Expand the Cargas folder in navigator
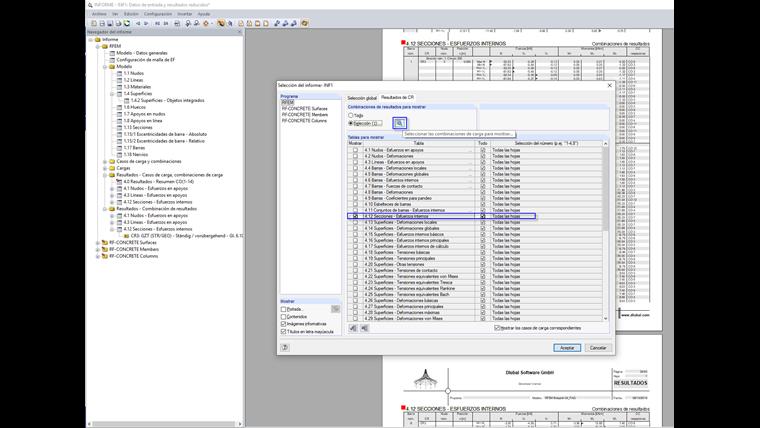The image size is (760, 428). (105, 168)
